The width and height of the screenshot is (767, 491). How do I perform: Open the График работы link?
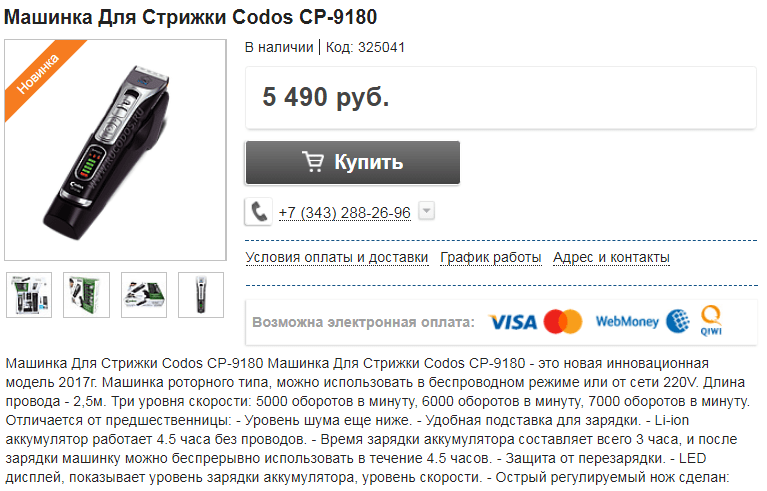pyautogui.click(x=491, y=257)
